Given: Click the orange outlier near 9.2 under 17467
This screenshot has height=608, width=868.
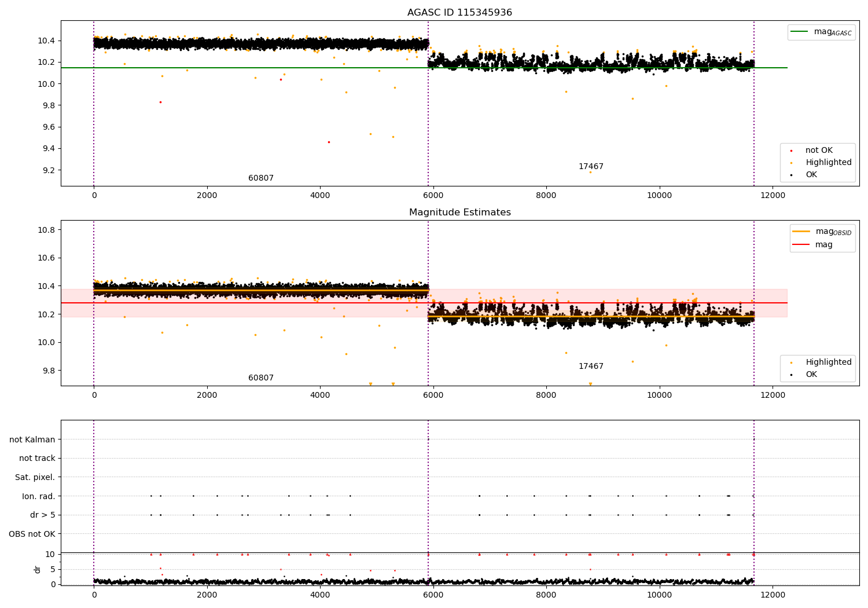Looking at the screenshot, I should (590, 172).
